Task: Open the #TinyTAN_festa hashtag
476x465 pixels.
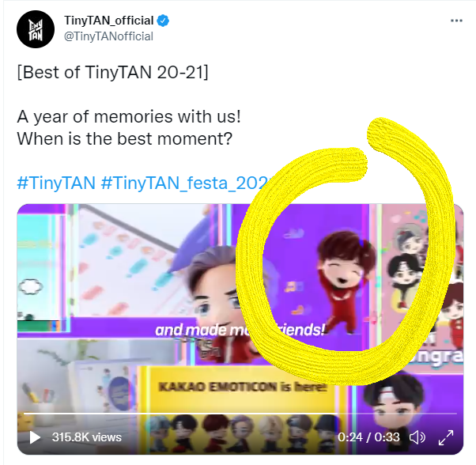Action: [185, 183]
